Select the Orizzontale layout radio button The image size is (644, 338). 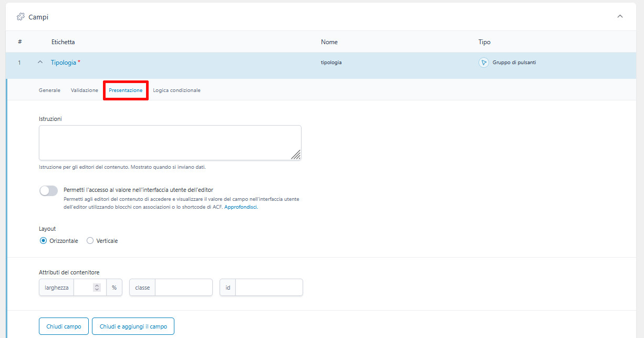pos(43,241)
